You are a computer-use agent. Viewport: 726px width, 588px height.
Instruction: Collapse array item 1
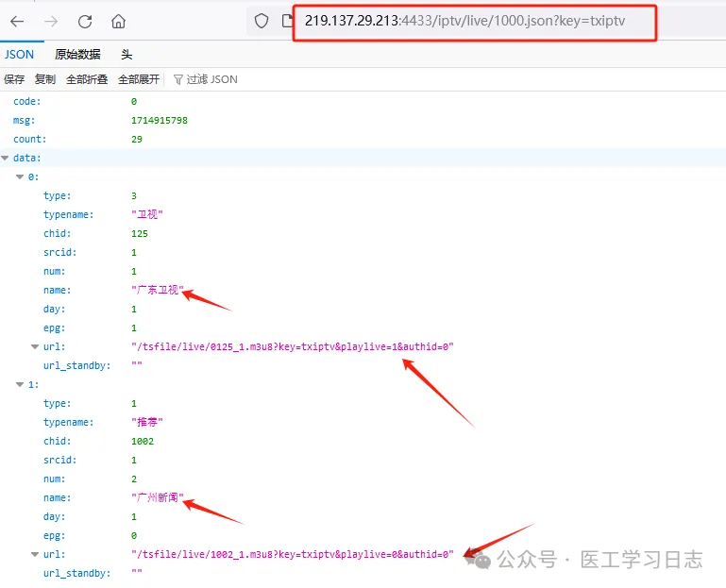pos(20,384)
